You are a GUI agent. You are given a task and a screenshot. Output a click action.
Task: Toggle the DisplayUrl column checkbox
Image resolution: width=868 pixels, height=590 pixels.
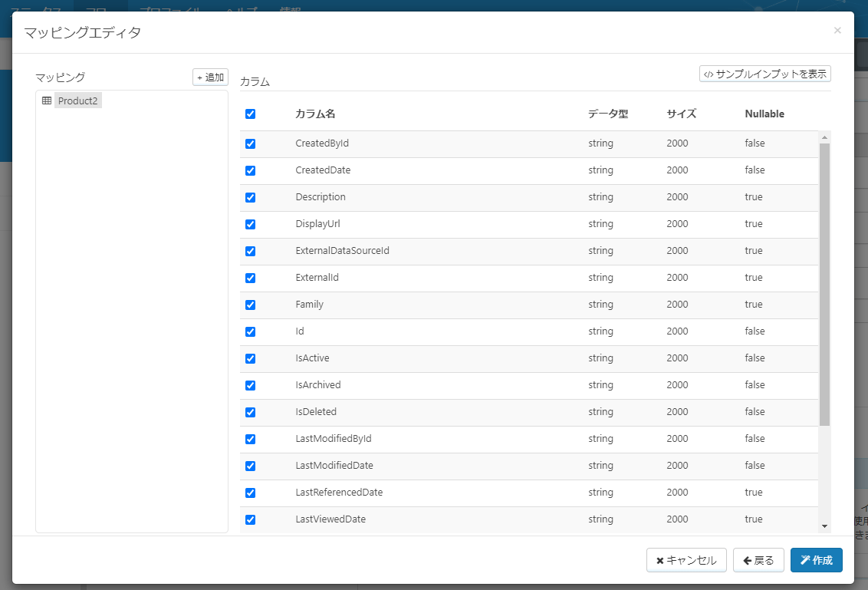[x=250, y=224]
